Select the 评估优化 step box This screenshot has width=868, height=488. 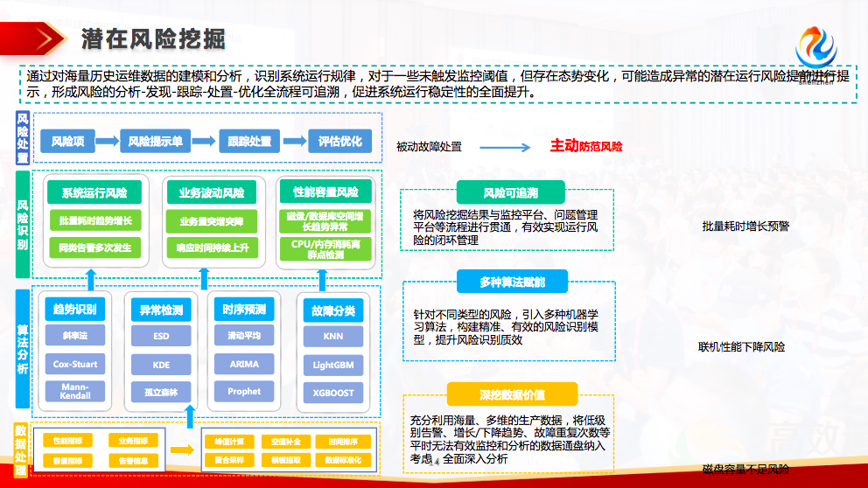(339, 141)
